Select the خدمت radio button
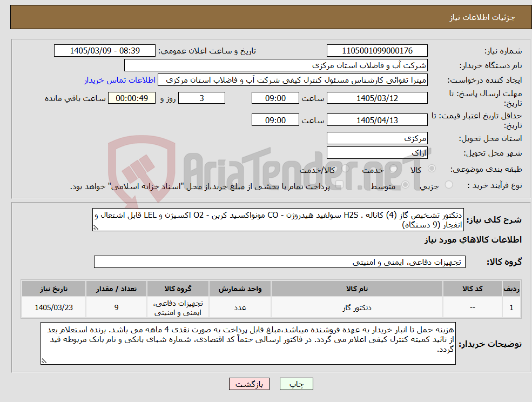532x402 pixels. (394, 169)
